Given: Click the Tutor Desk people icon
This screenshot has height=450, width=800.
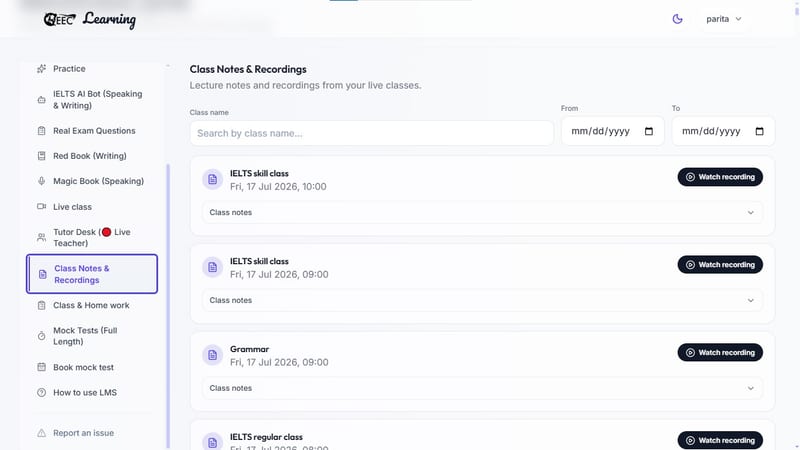Looking at the screenshot, I should point(41,237).
